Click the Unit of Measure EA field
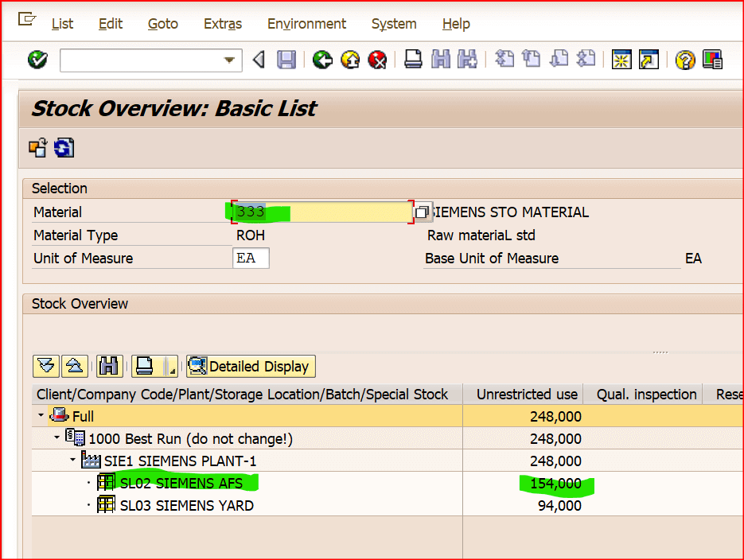This screenshot has width=744, height=560. (251, 258)
